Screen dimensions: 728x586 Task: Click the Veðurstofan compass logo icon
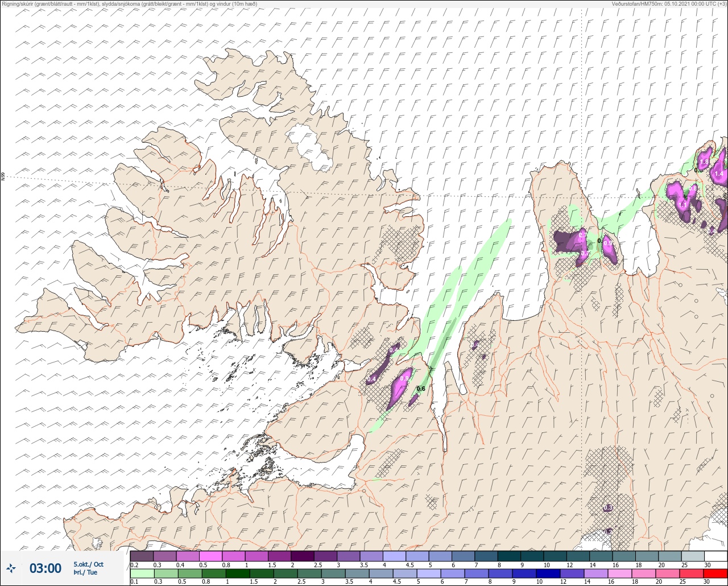(x=11, y=568)
